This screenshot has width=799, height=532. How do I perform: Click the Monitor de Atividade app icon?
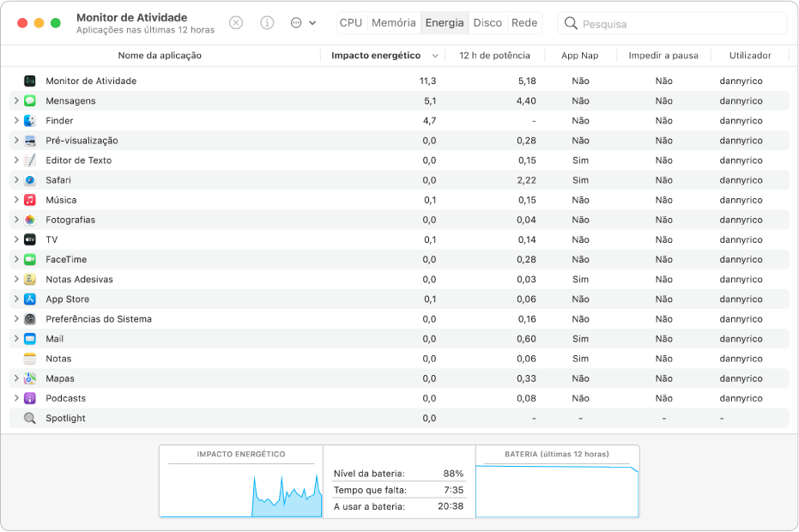click(30, 81)
